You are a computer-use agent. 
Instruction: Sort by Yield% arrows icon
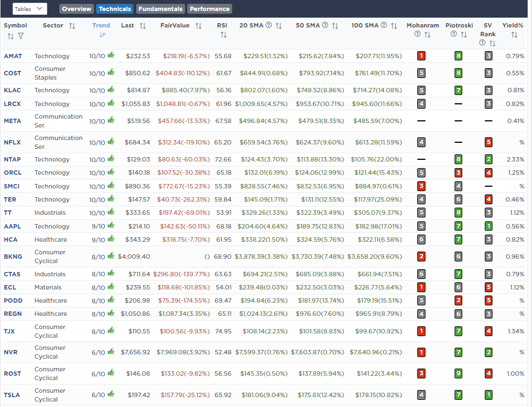(514, 35)
